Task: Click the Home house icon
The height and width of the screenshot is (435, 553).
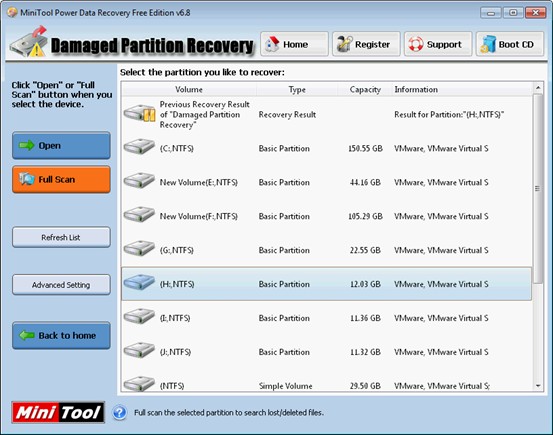Action: 272,44
